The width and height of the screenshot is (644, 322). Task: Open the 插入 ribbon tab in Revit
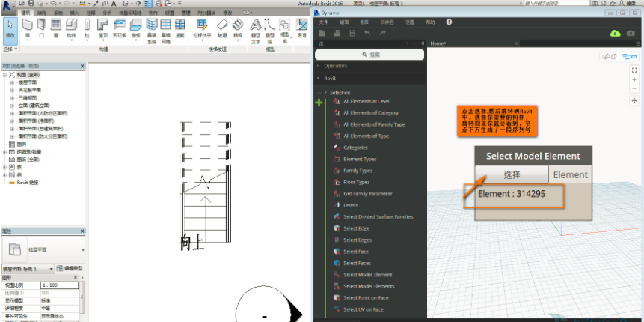tap(74, 13)
